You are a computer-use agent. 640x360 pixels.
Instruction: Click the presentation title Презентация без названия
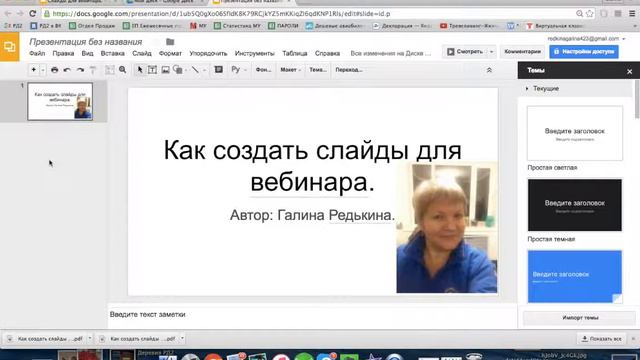pos(86,42)
